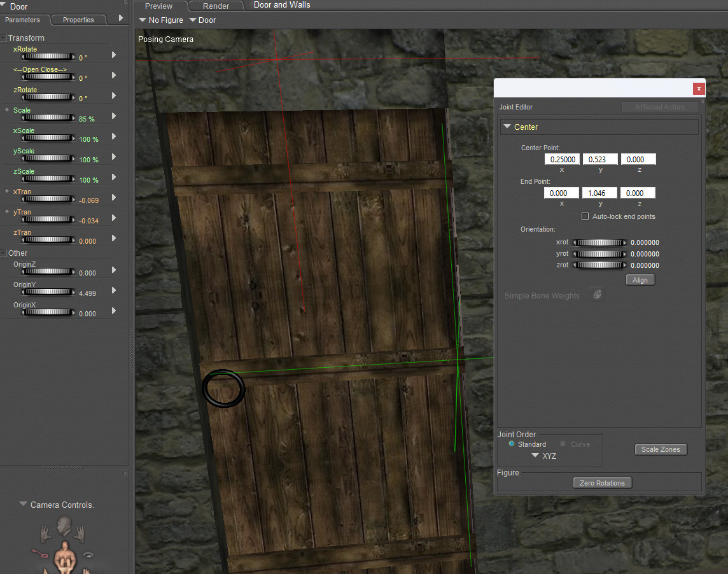728x574 pixels.
Task: Open the Parameters panel options arrow
Action: coord(121,18)
